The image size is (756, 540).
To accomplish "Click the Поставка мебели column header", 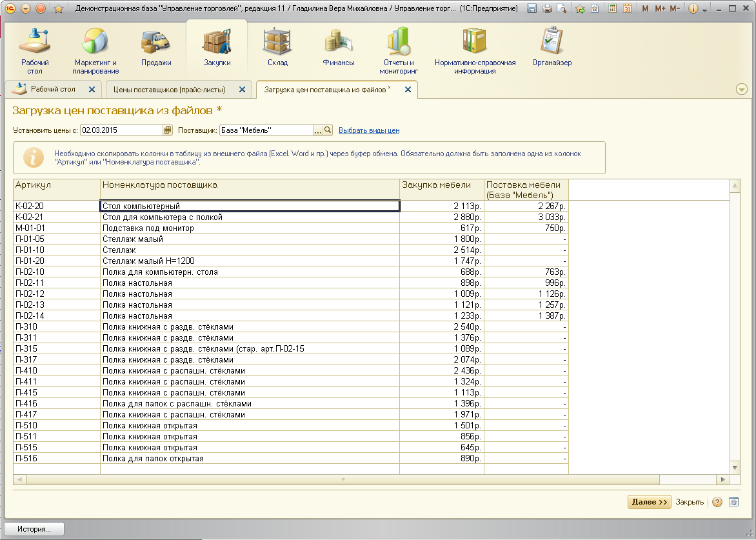I will [526, 190].
